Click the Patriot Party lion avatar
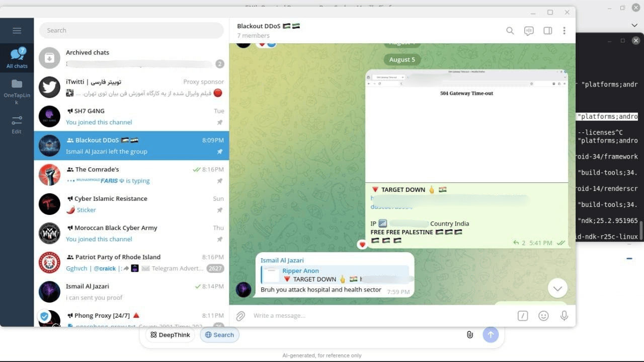The width and height of the screenshot is (644, 362). point(49,262)
